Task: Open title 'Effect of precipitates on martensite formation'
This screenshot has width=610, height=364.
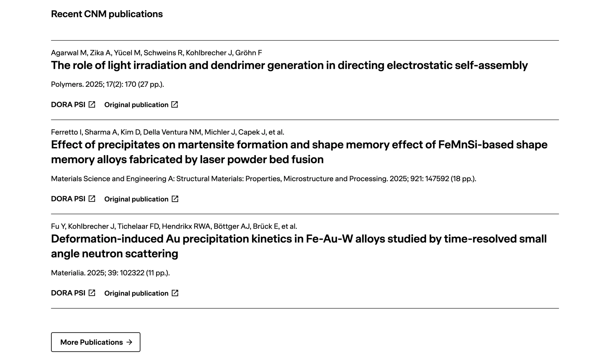Action: (299, 152)
